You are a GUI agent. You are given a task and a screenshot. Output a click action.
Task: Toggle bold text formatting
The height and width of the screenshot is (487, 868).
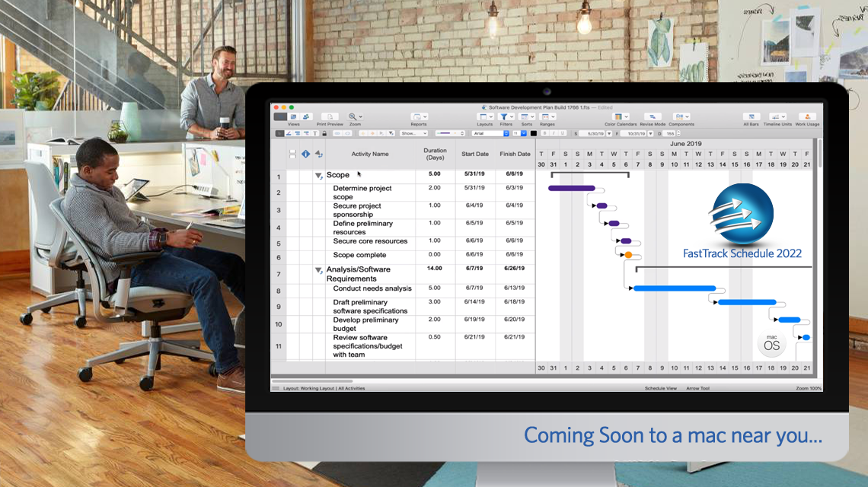coord(544,133)
